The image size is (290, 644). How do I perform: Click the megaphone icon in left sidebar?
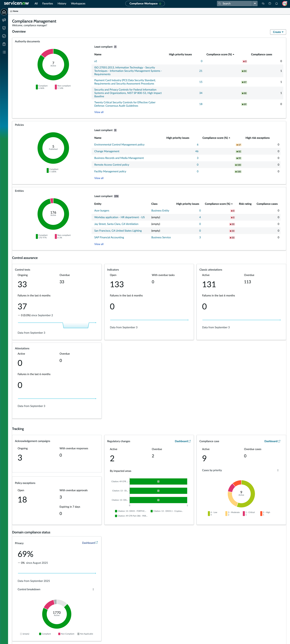point(4,20)
